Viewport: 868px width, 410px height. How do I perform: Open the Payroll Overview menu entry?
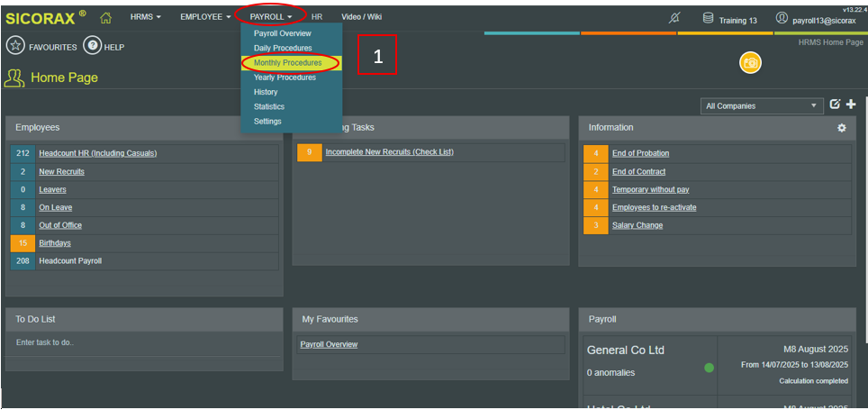click(282, 33)
